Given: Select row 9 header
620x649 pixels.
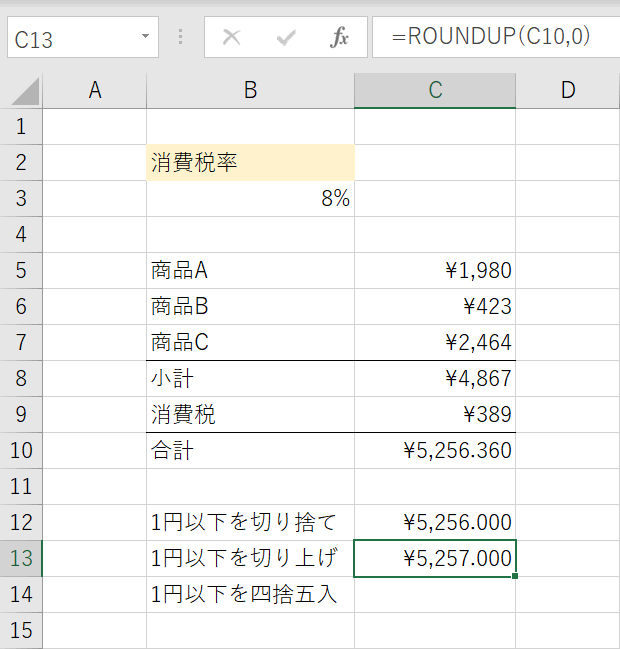Looking at the screenshot, I should tap(21, 415).
